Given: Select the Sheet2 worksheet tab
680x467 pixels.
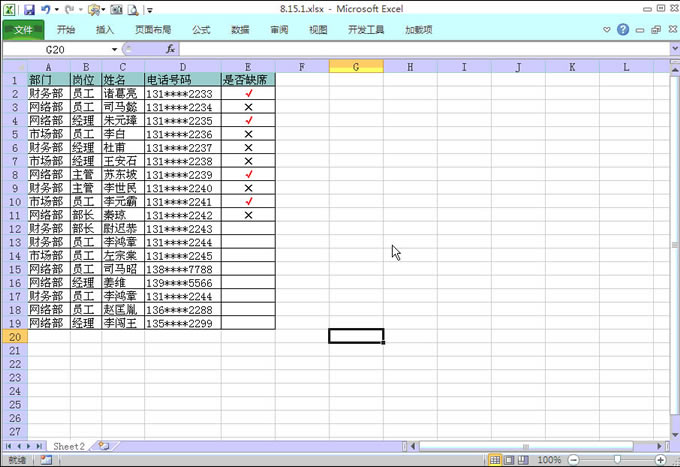Looking at the screenshot, I should click(69, 446).
